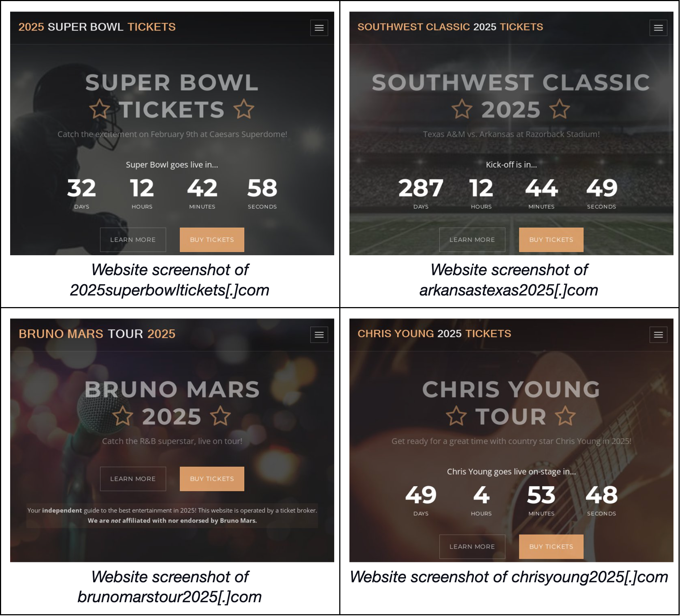The height and width of the screenshot is (616, 680).
Task: Click the star left of Bruno Mars 2025
Action: click(123, 416)
